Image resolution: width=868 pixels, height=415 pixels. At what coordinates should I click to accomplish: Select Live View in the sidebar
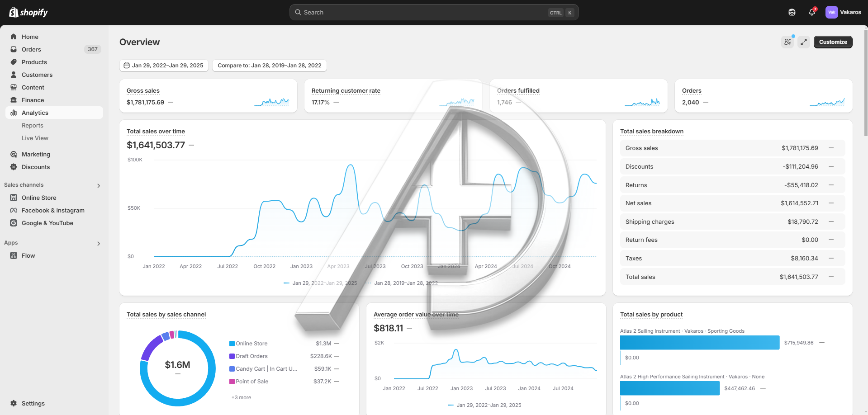[x=35, y=138]
